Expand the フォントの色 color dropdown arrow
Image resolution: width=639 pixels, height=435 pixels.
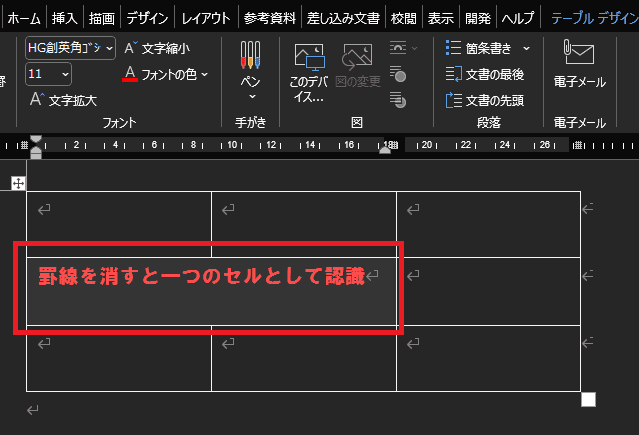[x=205, y=73]
